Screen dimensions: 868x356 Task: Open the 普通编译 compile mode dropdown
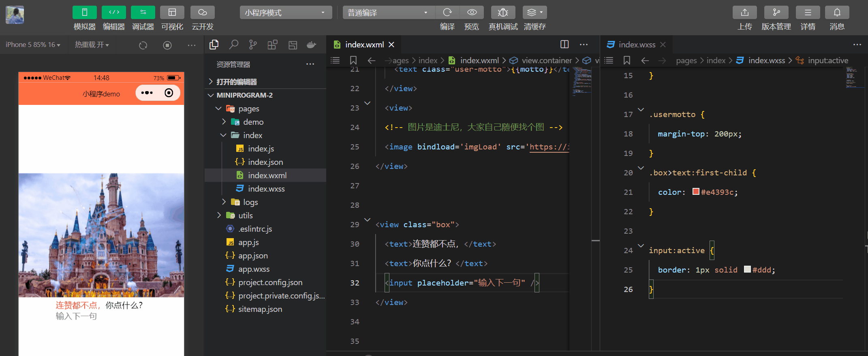(389, 13)
